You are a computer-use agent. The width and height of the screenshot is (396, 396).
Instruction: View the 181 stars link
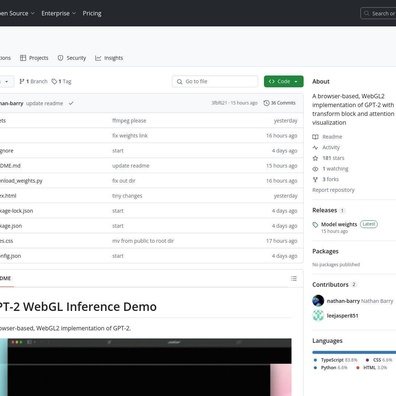(x=333, y=158)
